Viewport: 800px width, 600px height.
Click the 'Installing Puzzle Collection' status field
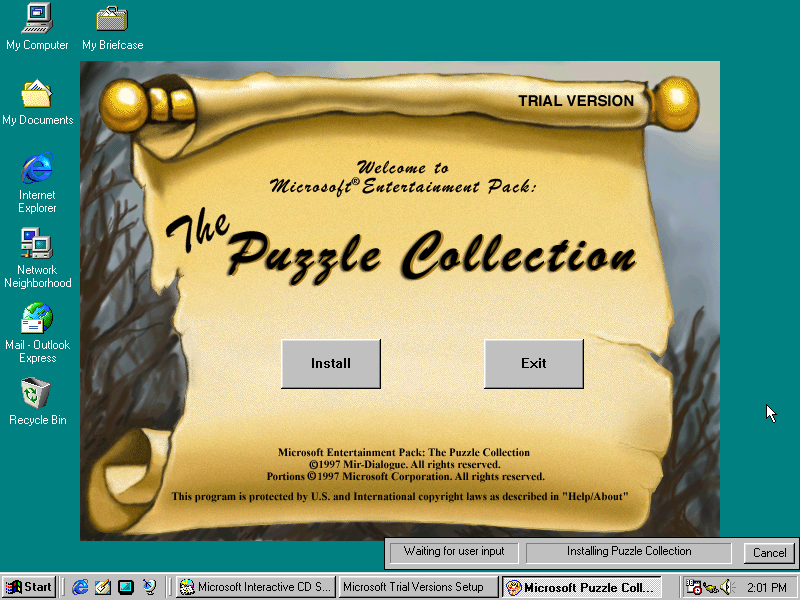629,552
